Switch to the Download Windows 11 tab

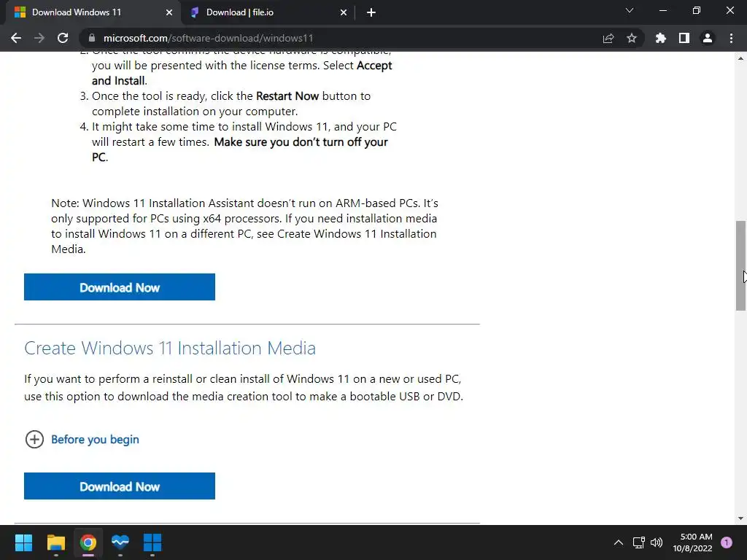pyautogui.click(x=93, y=12)
